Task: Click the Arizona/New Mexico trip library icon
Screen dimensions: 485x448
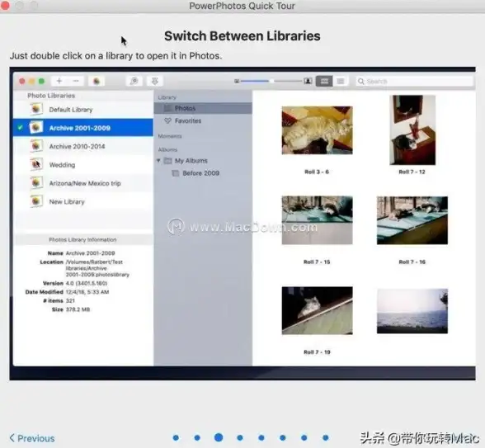Action: click(36, 182)
